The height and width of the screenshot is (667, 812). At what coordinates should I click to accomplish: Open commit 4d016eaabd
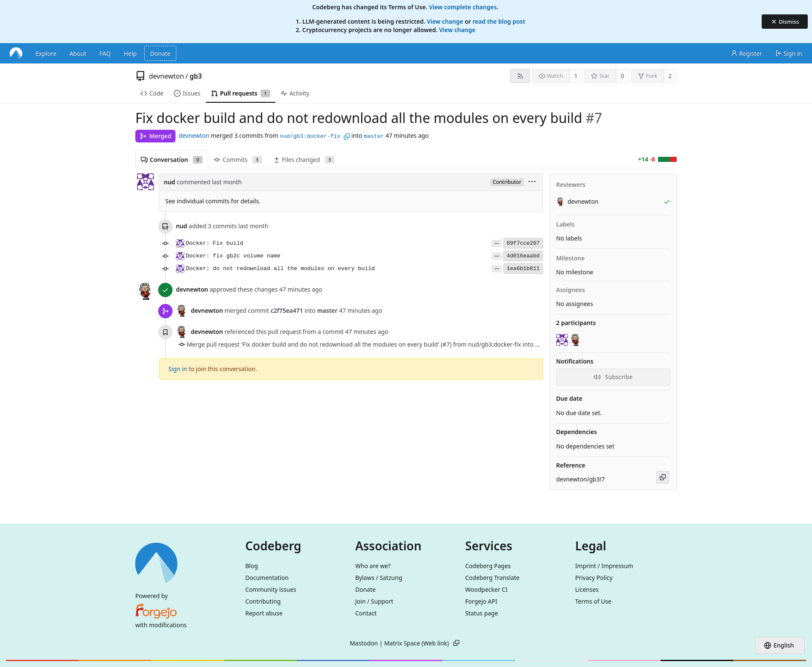(x=523, y=256)
